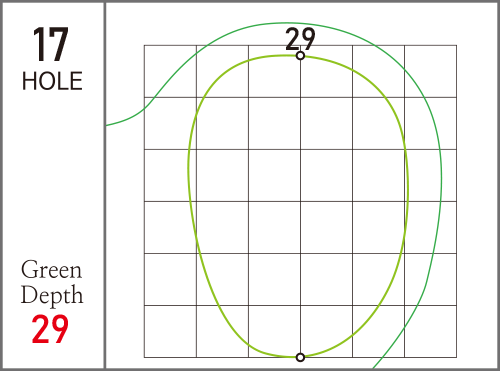This screenshot has height=371, width=500.
Task: Click the top-right corner point of the grid
Action: [456, 46]
